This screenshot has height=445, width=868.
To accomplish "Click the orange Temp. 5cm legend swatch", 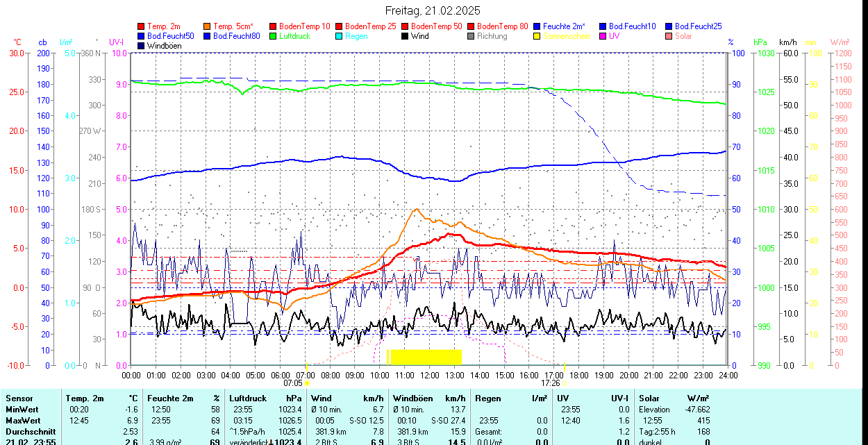I will pos(208,26).
